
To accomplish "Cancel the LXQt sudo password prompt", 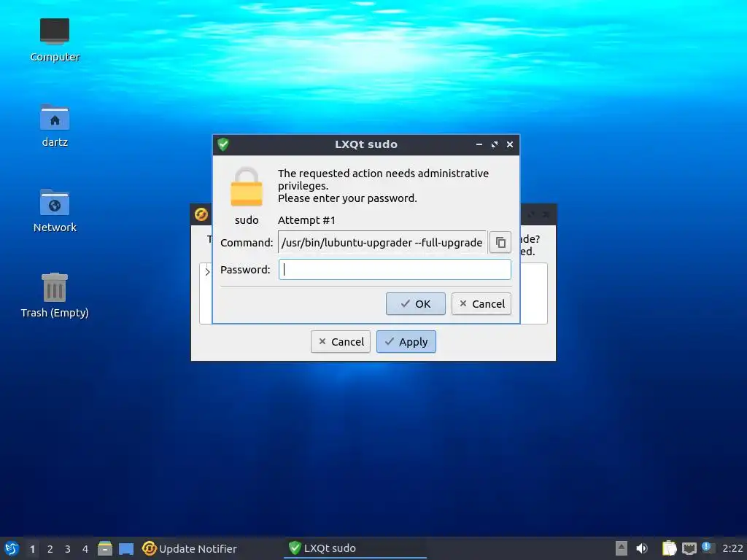I will tap(481, 304).
